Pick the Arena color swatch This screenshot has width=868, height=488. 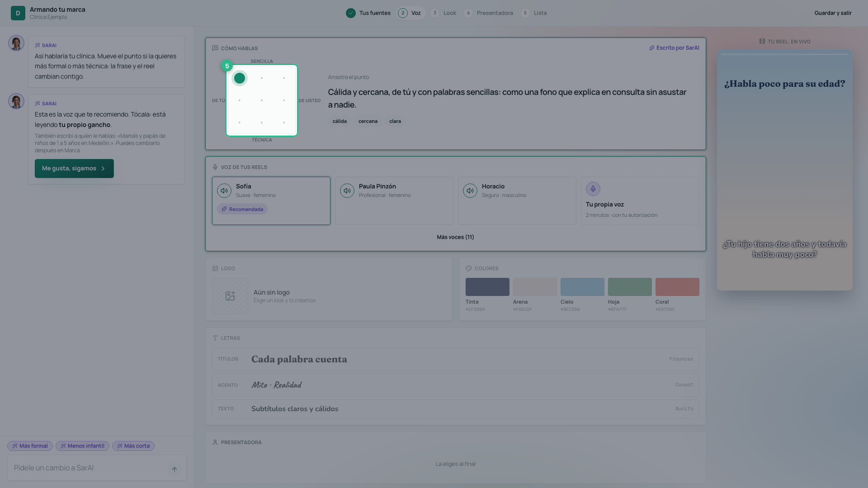[x=535, y=287]
